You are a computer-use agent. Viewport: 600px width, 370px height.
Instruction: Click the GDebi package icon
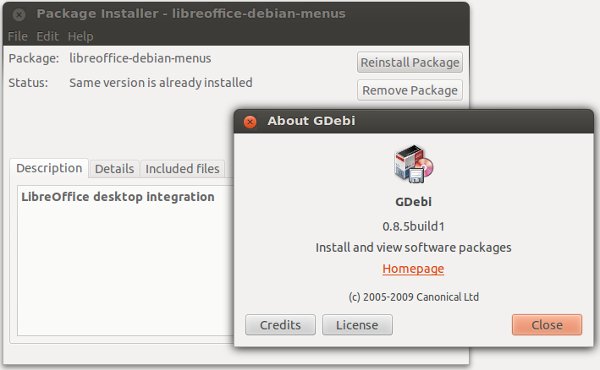pos(414,163)
